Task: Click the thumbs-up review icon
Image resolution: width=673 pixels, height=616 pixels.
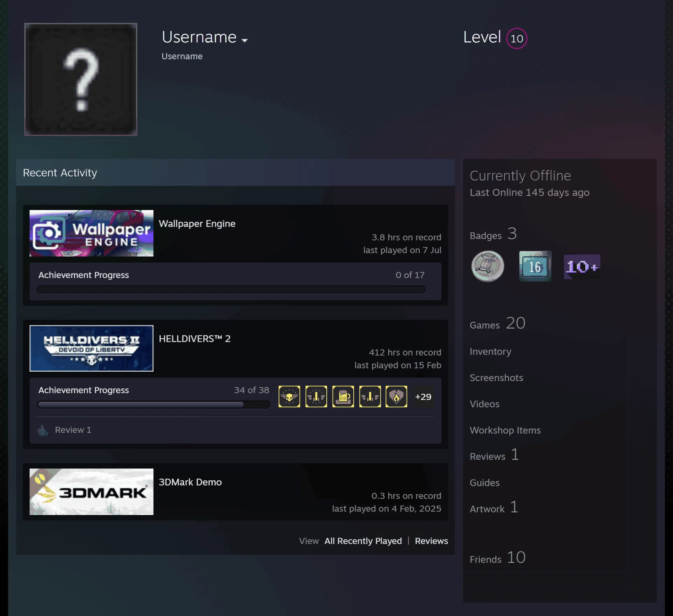Action: point(43,430)
